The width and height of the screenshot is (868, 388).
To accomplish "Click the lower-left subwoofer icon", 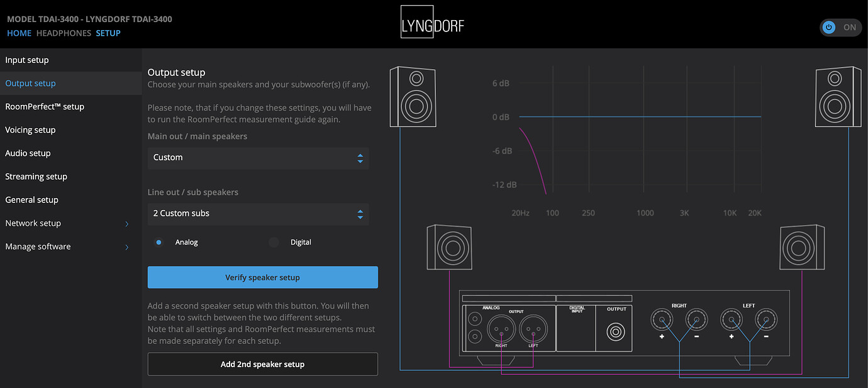I will point(449,246).
